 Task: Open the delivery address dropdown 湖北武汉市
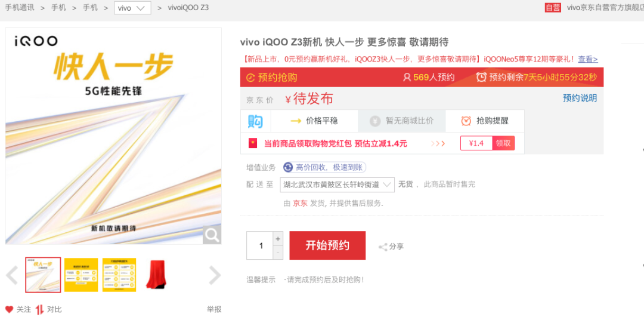(x=337, y=185)
